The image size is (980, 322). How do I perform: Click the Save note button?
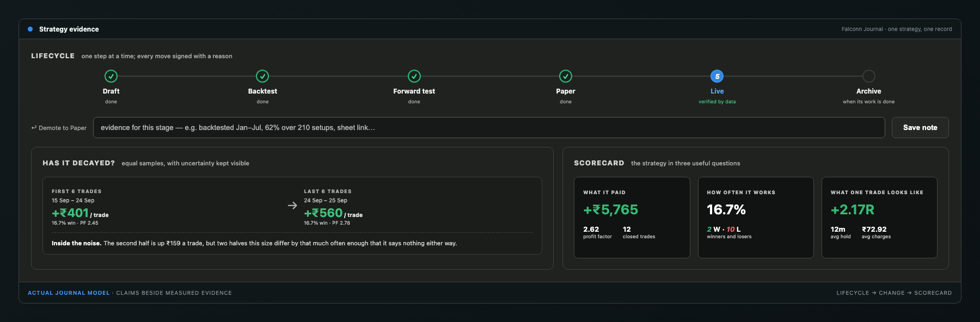pyautogui.click(x=920, y=128)
